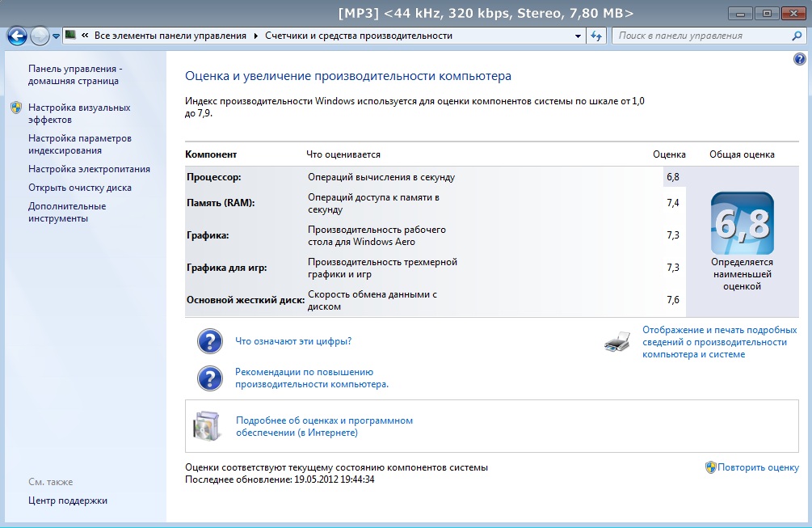Open Help with blue question icon
Viewport: 812px width, 528px height.
[799, 59]
